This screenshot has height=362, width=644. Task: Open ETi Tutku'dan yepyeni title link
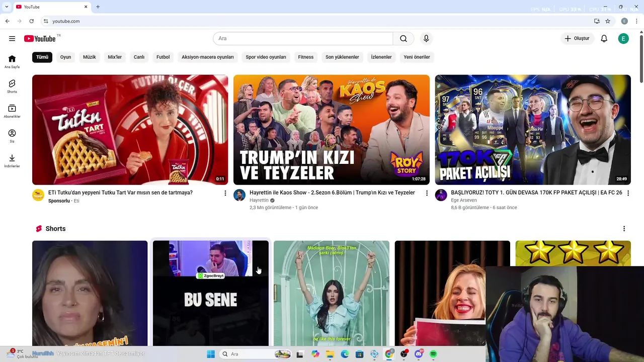[x=120, y=193]
